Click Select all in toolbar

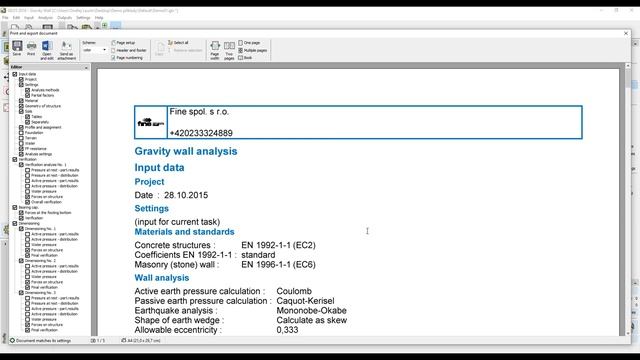point(178,42)
